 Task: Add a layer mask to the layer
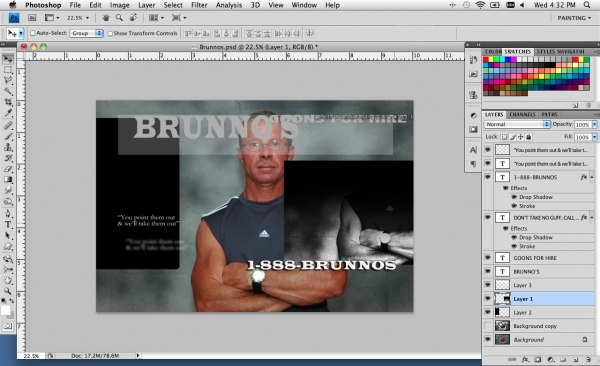point(538,359)
